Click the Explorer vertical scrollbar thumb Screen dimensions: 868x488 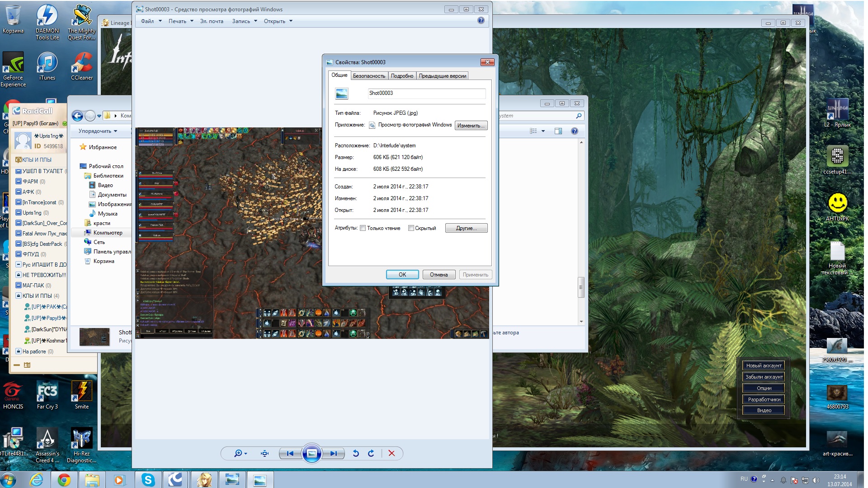581,287
